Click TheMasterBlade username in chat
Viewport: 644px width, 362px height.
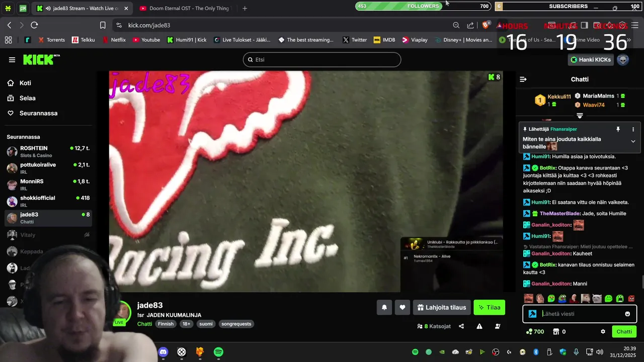coord(560,214)
